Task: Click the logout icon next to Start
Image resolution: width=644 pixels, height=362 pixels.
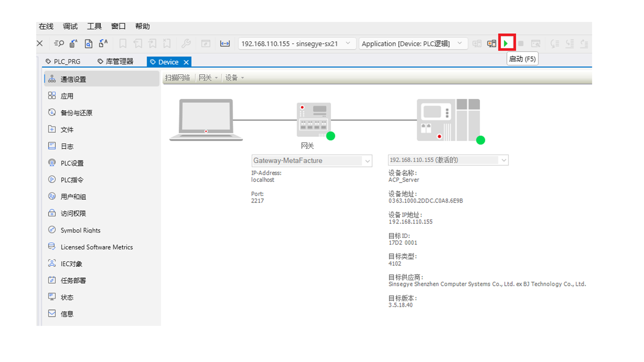Action: [x=491, y=44]
